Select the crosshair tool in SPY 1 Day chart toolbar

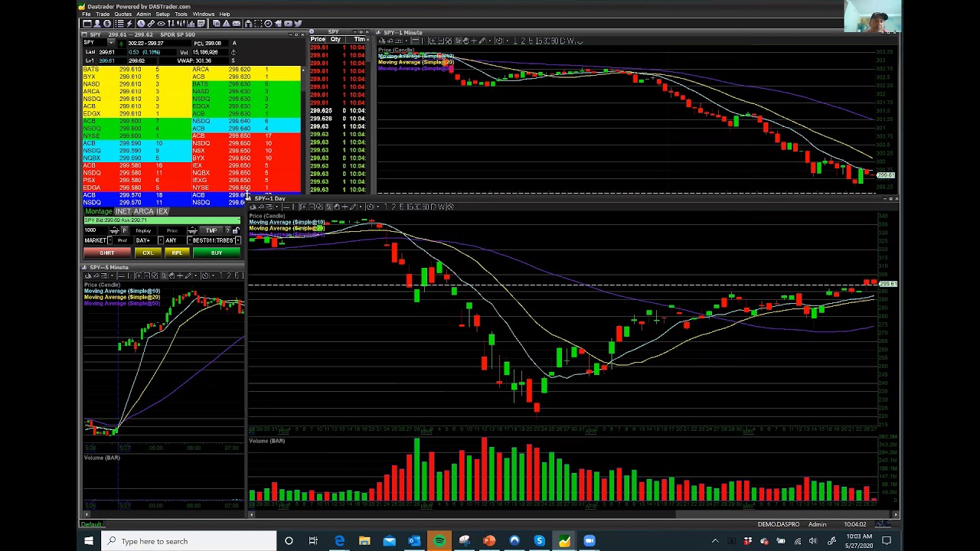pos(345,207)
